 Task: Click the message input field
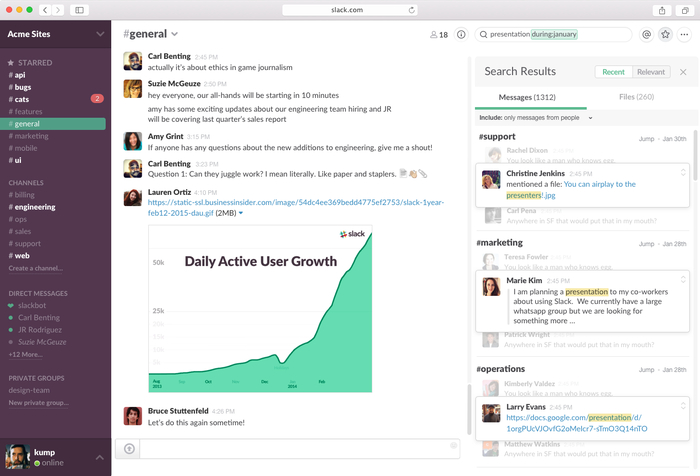290,447
